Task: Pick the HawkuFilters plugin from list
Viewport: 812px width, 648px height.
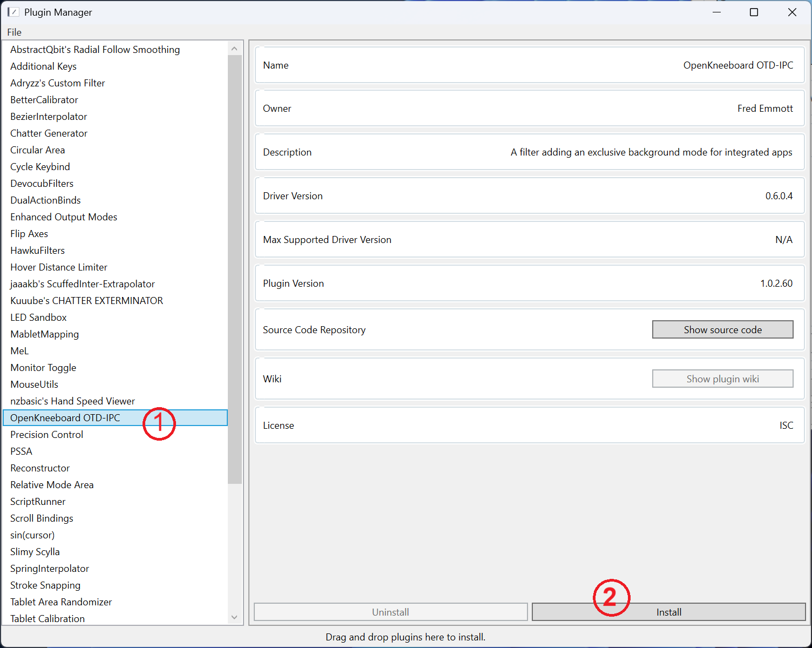Action: (x=37, y=251)
